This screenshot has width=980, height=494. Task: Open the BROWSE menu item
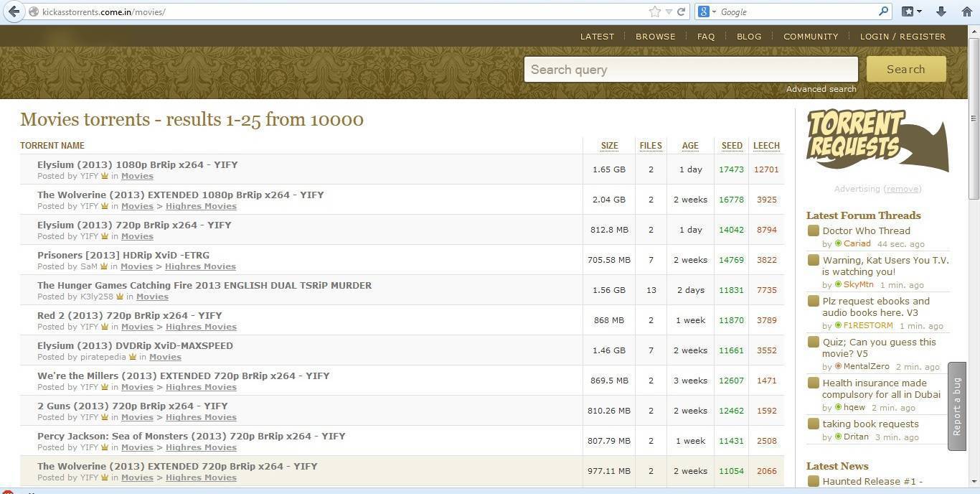coord(656,36)
